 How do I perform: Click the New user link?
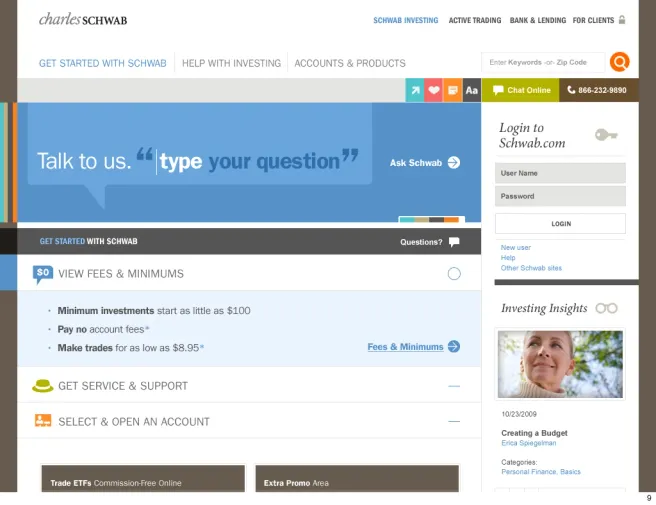pyautogui.click(x=515, y=248)
